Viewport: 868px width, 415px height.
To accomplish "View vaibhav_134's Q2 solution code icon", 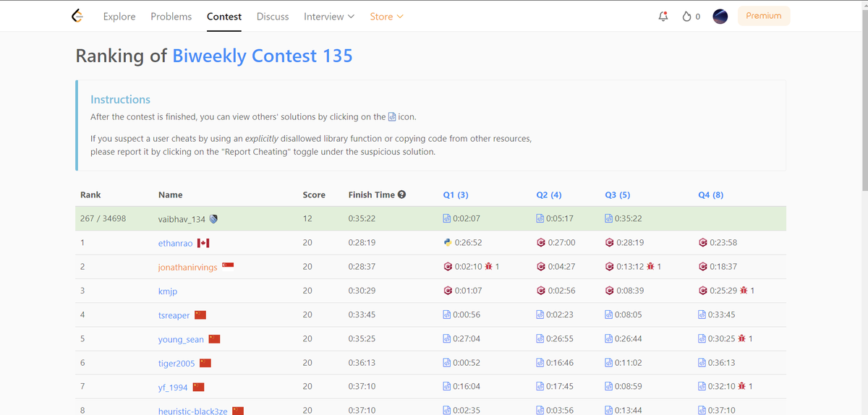I will tap(540, 218).
